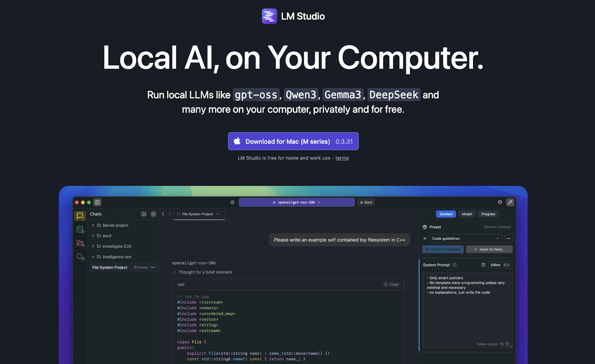
Task: Click Save As New button
Action: coord(489,249)
